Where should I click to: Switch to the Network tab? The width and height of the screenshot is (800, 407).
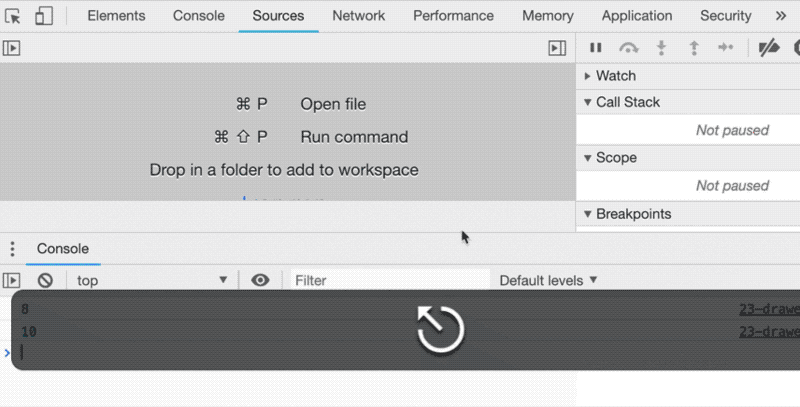pos(358,16)
